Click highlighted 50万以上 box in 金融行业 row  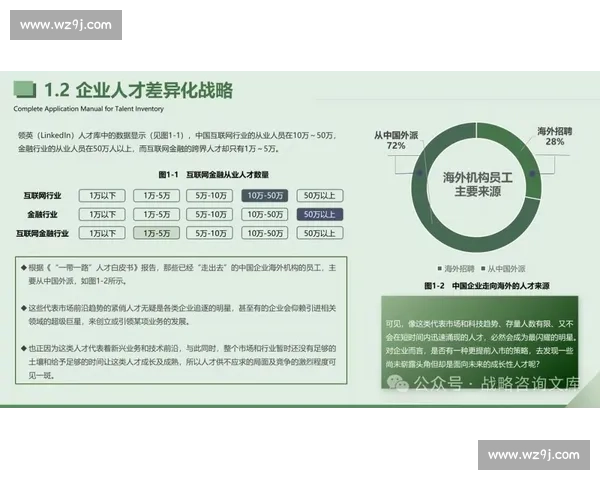(x=320, y=214)
